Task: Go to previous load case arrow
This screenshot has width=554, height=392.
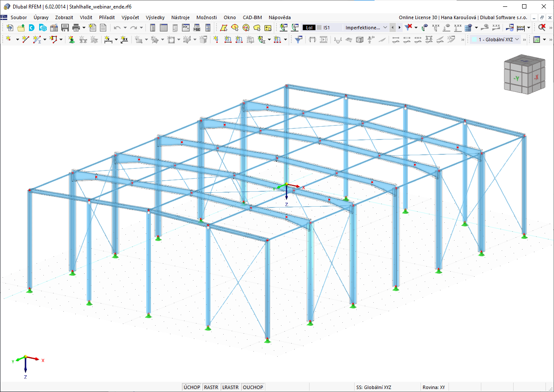Action: (x=393, y=28)
